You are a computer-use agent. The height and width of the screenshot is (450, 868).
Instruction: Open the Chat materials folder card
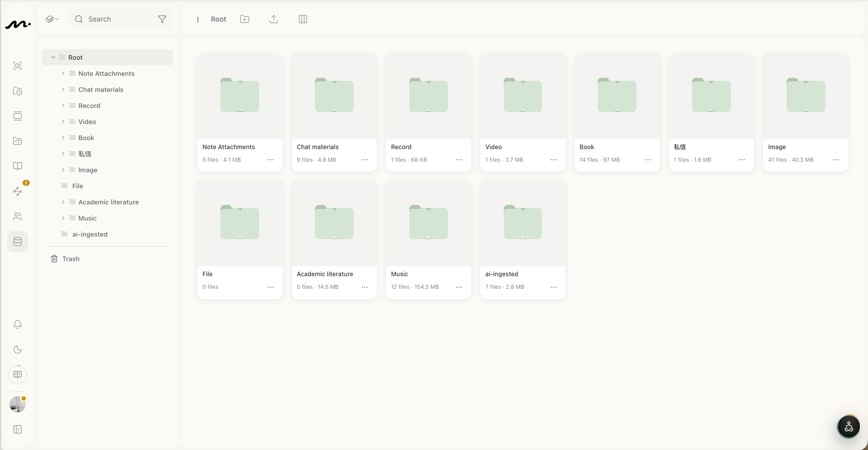334,113
